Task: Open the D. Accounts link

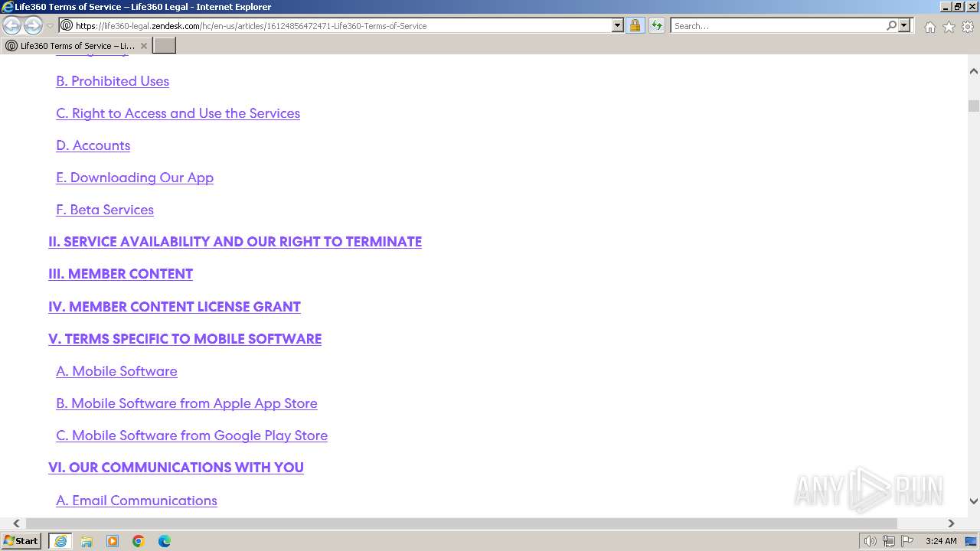Action: tap(93, 145)
